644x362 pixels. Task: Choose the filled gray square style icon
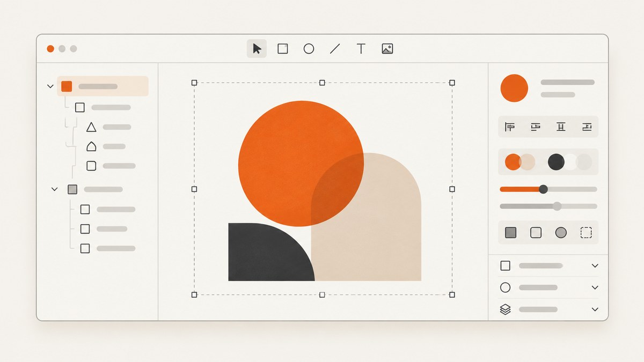(x=510, y=233)
